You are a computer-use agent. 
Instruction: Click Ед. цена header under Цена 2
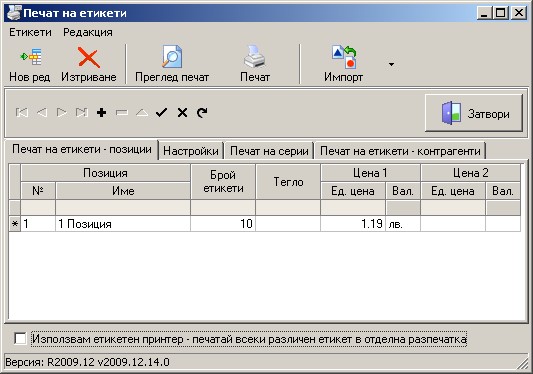(x=453, y=191)
